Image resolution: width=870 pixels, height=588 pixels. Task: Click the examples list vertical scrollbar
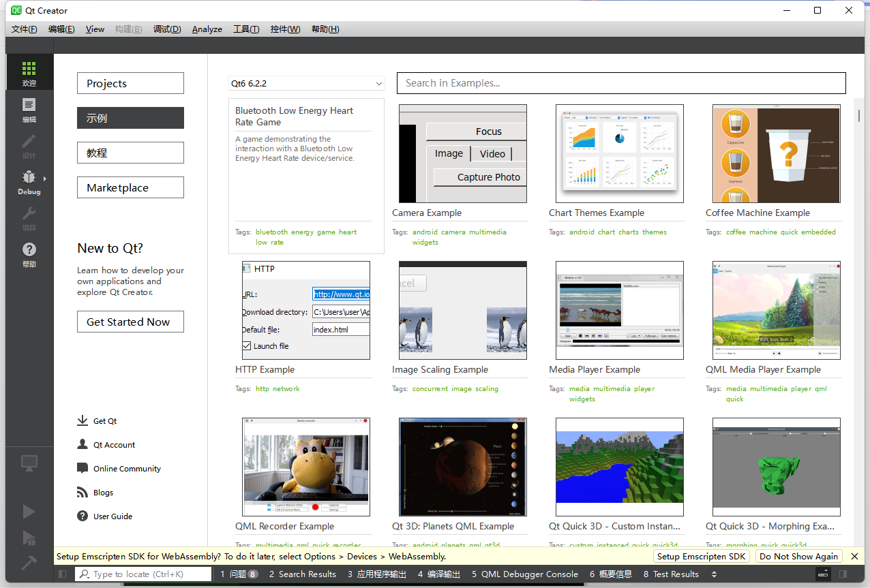(859, 115)
